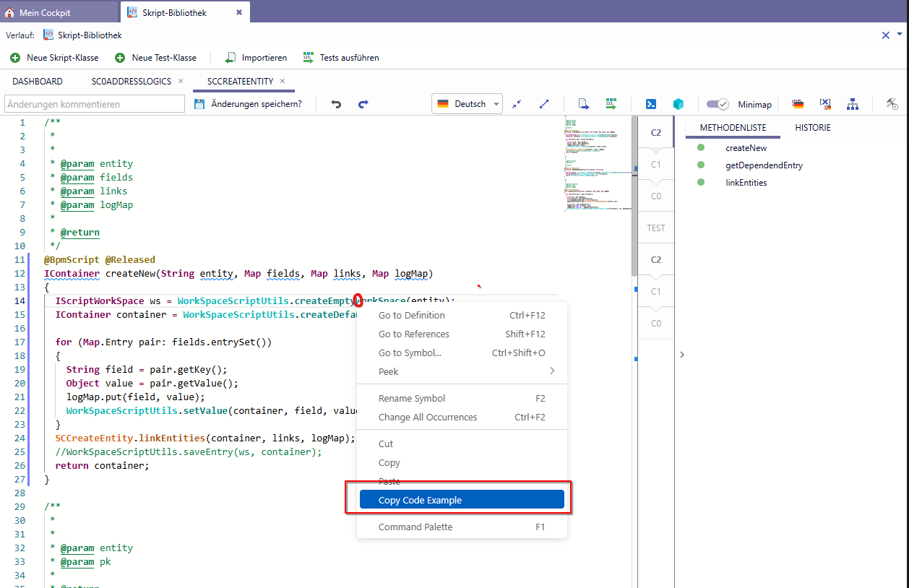Screen dimensions: 909x588
Task: Click the tools icon at toolbar right end
Action: pos(892,104)
